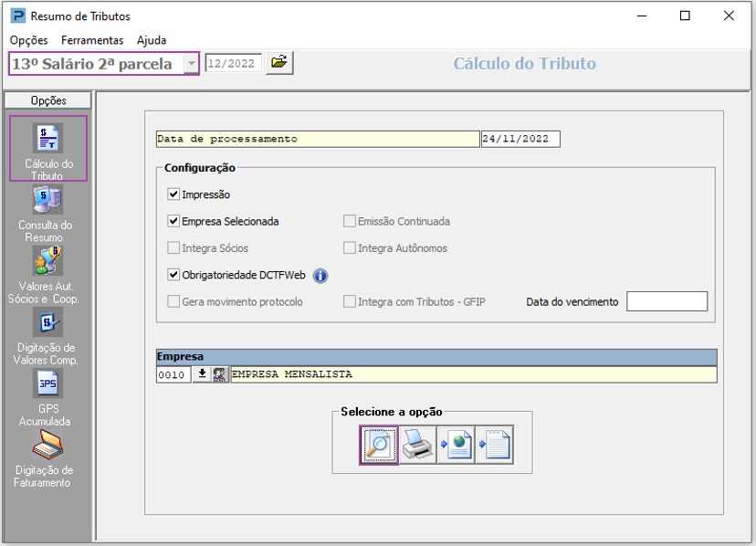Viewport: 756px width, 546px height.
Task: Click the EMPRESA MENSALISTA name field
Action: pos(474,374)
